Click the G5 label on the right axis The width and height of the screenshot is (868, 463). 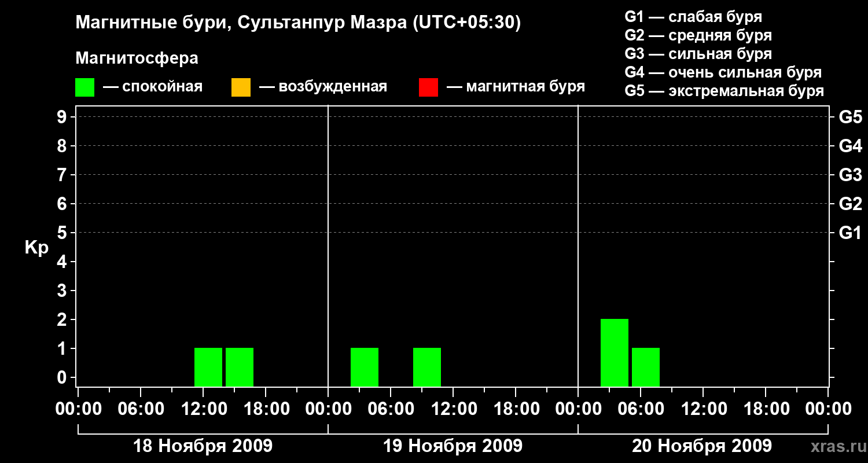[x=850, y=117]
